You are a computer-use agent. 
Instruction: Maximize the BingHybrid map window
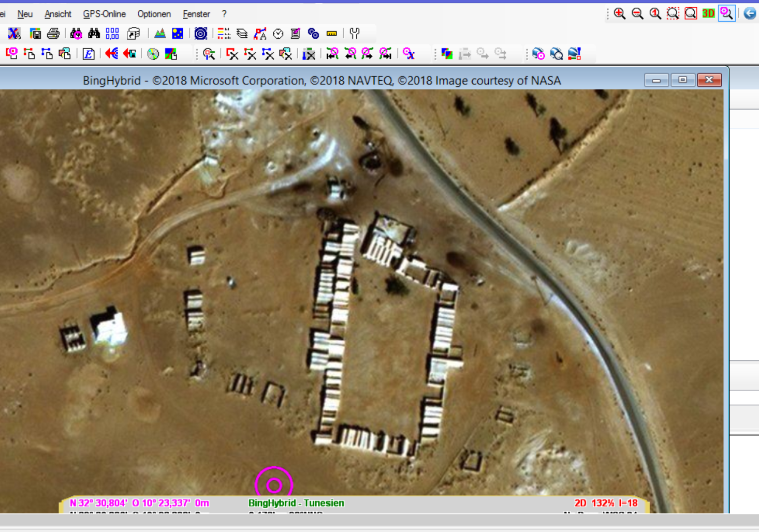coord(682,80)
